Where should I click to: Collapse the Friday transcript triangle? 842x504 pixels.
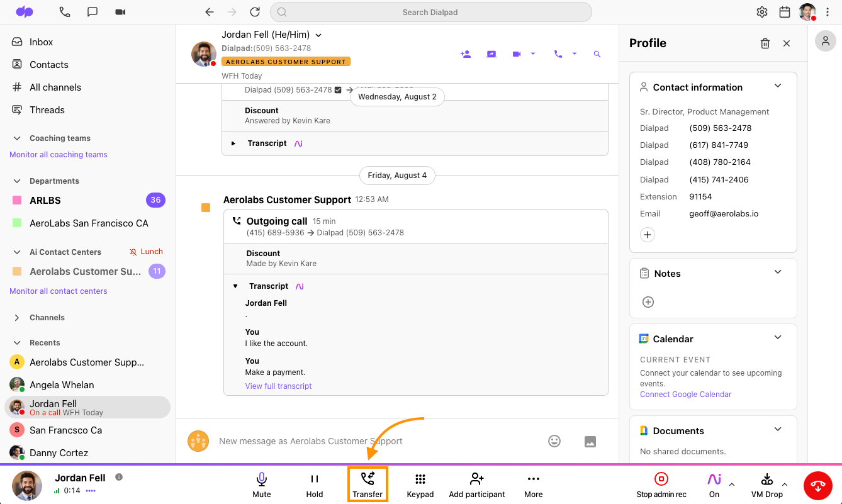(235, 286)
